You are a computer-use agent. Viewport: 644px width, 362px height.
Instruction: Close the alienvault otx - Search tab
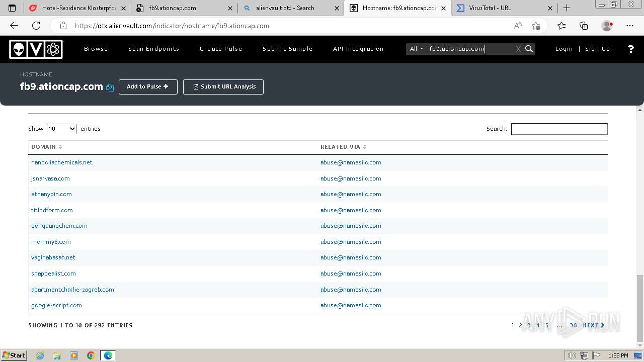(x=337, y=8)
